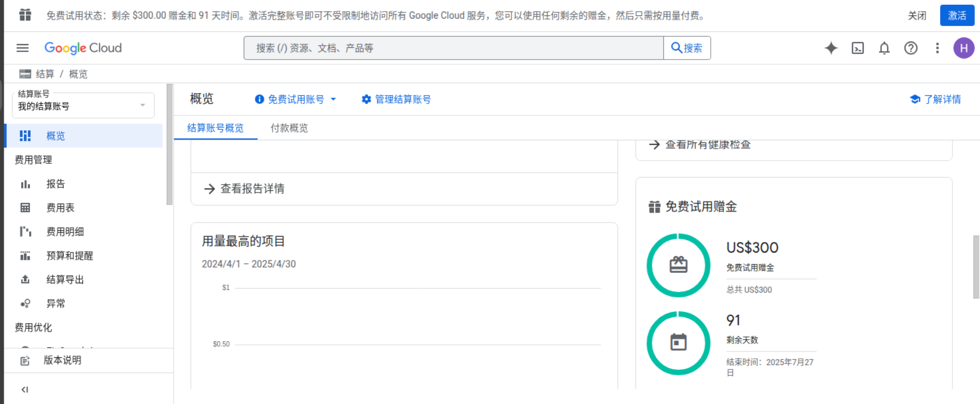The height and width of the screenshot is (404, 980).
Task: Open Manage billing account link
Action: 396,99
